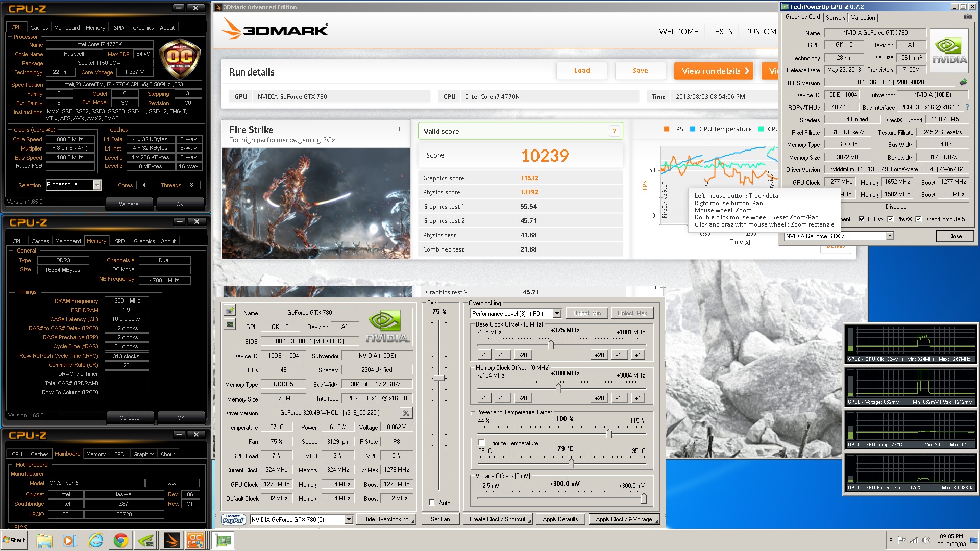The width and height of the screenshot is (980, 551).
Task: Open Windows Media Player from the taskbar
Action: tap(69, 540)
